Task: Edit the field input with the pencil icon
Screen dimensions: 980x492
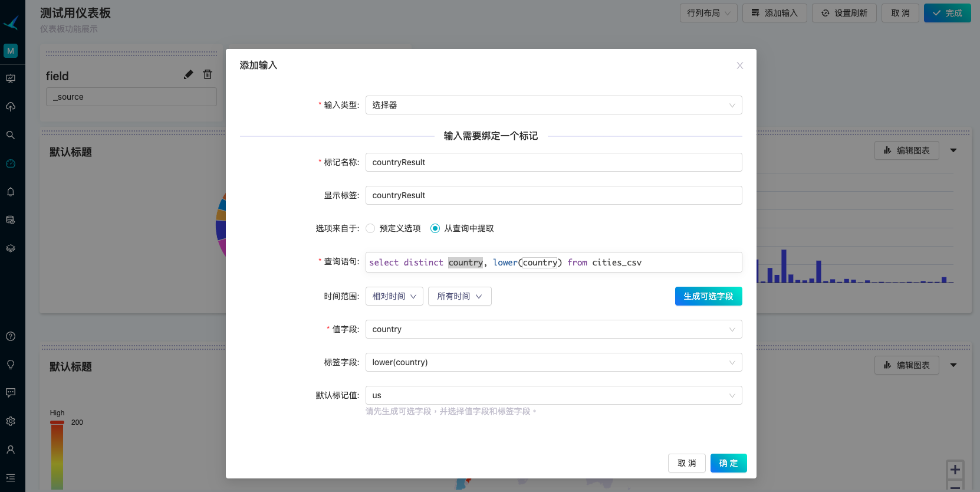Action: pyautogui.click(x=189, y=74)
